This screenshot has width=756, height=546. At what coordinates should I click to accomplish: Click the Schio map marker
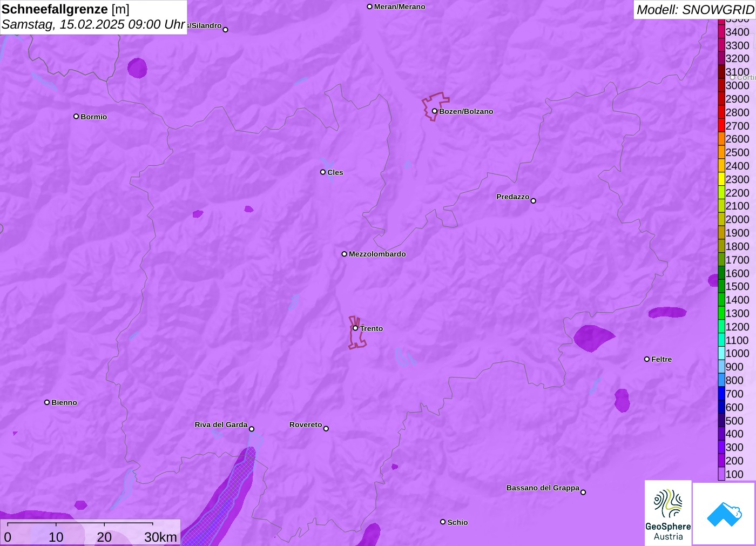pyautogui.click(x=443, y=522)
